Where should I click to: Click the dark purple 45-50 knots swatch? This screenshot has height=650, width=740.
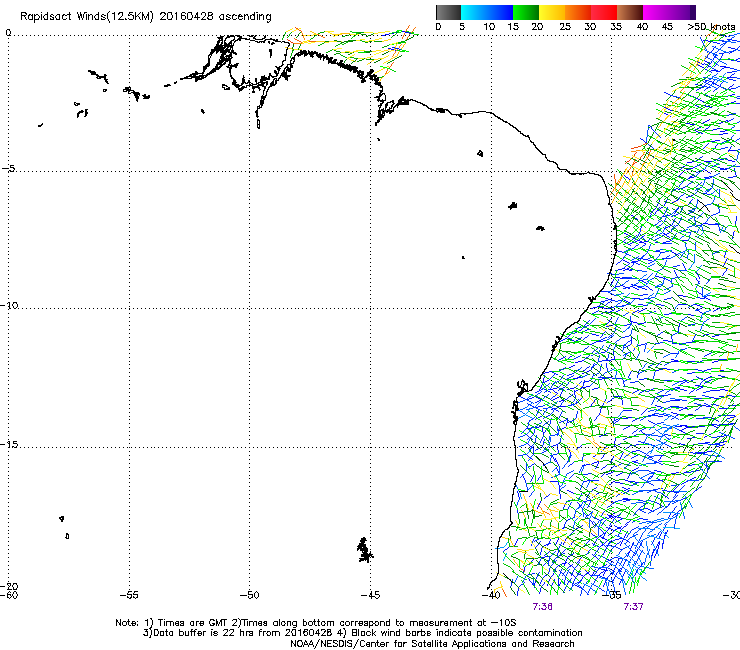682,12
